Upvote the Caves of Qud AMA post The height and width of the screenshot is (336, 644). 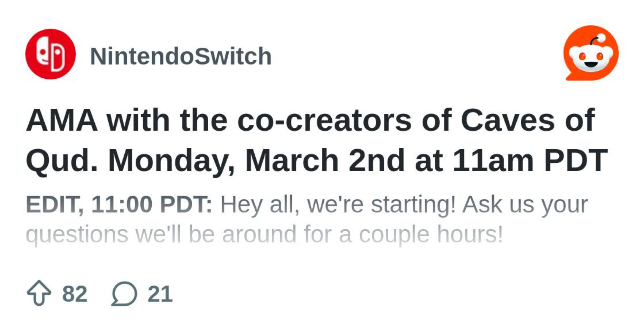pos(39,293)
